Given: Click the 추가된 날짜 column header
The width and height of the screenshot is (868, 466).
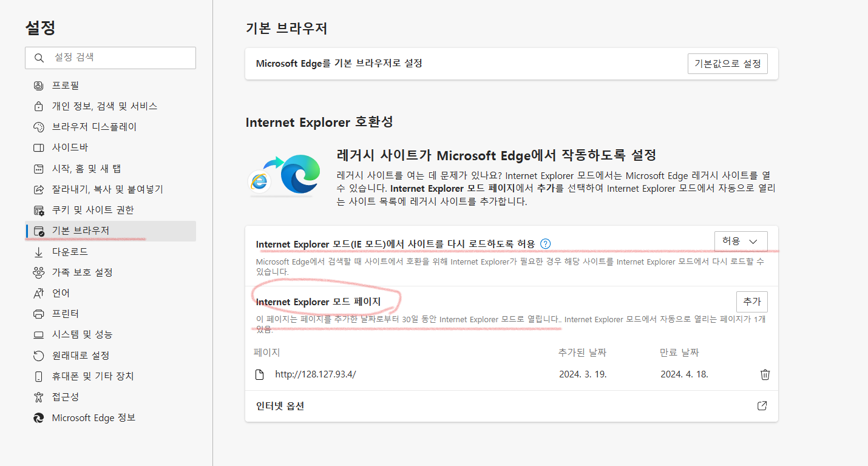Looking at the screenshot, I should tap(582, 353).
